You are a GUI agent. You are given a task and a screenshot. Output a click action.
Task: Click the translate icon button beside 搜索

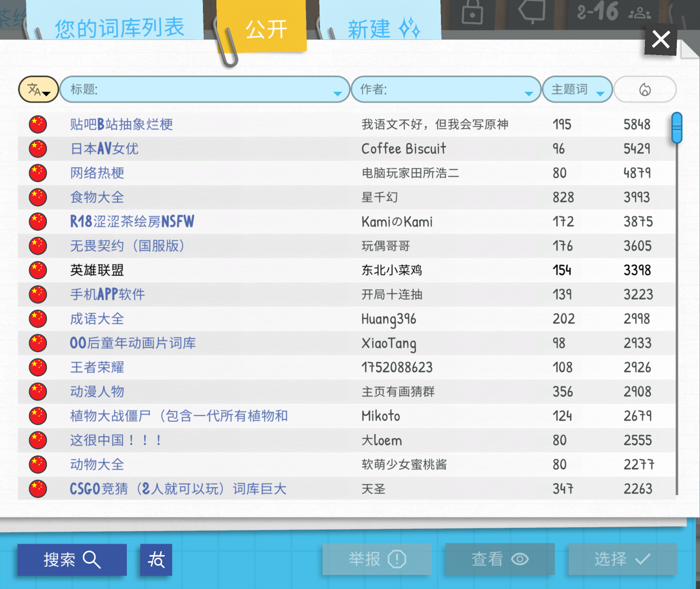pyautogui.click(x=157, y=560)
